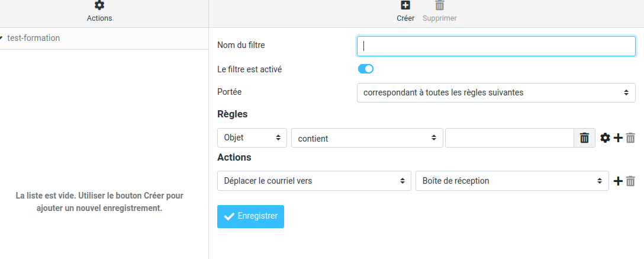Collapse the test-formation tree item
The image size is (644, 259).
coord(1,38)
